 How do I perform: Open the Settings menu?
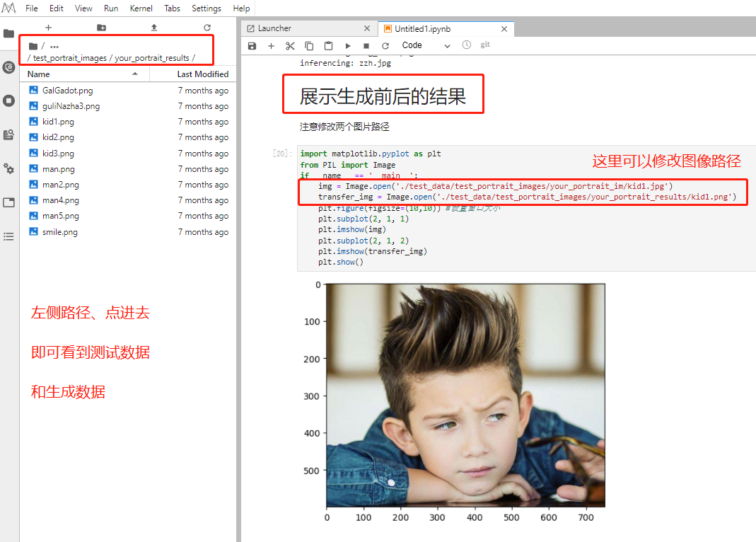tap(207, 8)
